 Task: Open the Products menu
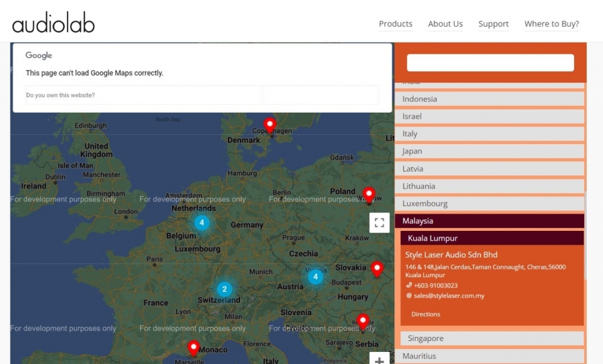(396, 24)
